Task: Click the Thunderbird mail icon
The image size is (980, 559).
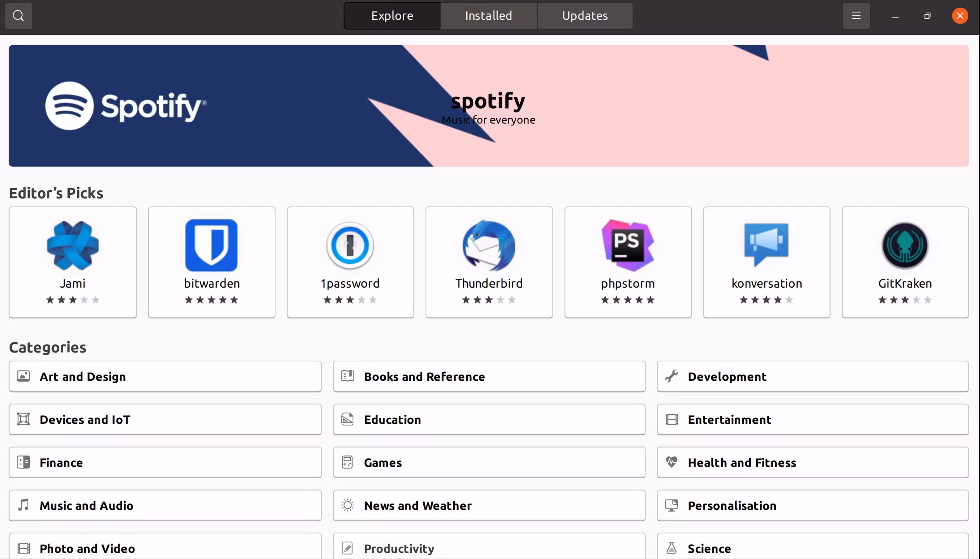Action: 489,245
